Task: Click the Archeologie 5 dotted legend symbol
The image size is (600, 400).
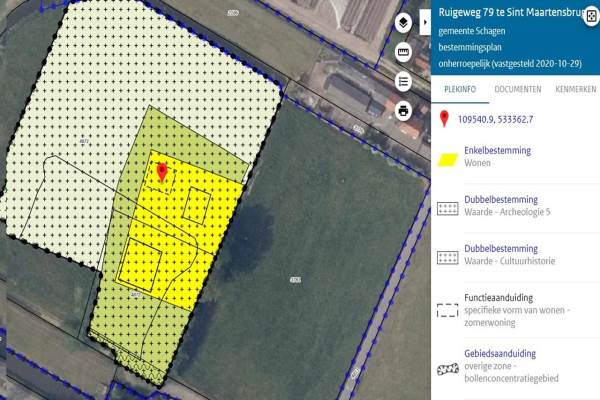Action: pyautogui.click(x=448, y=209)
